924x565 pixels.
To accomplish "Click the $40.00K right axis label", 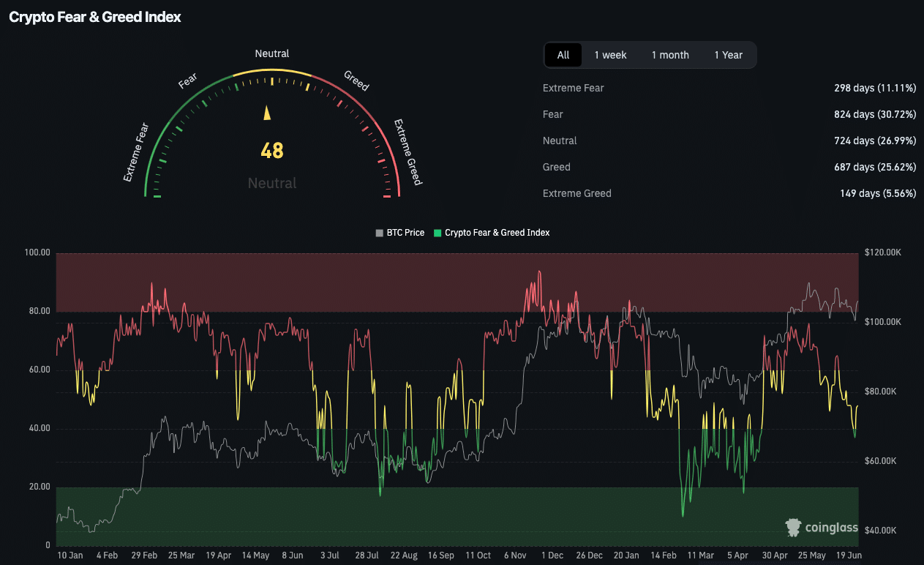I will (880, 531).
